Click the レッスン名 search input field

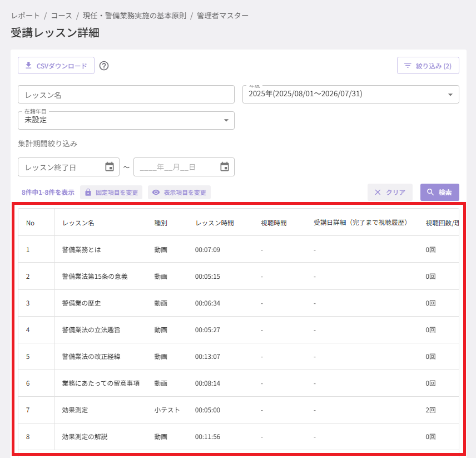[x=126, y=95]
